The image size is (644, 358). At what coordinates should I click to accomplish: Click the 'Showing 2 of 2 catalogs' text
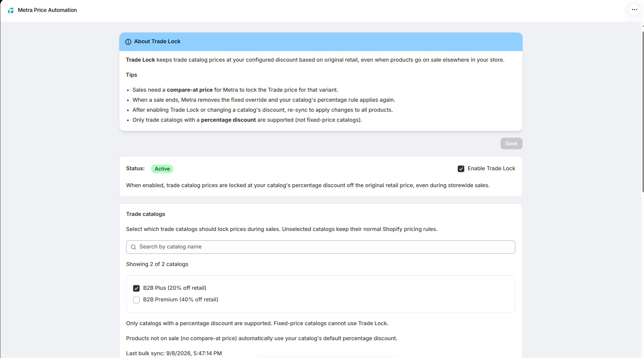[157, 264]
